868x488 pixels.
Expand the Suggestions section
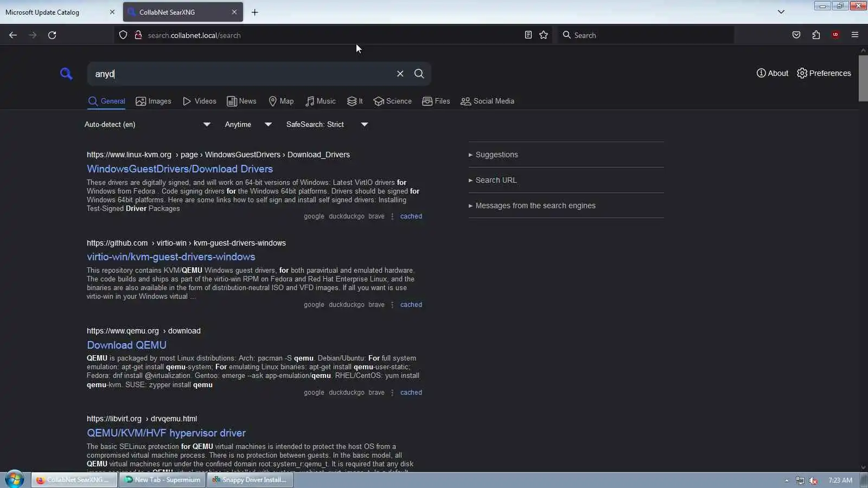click(493, 155)
